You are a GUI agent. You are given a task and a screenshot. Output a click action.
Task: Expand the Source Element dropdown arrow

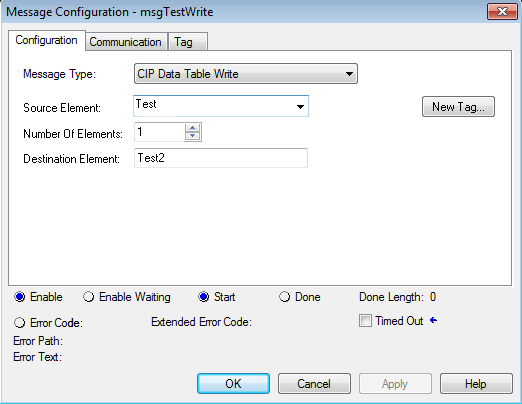(300, 107)
